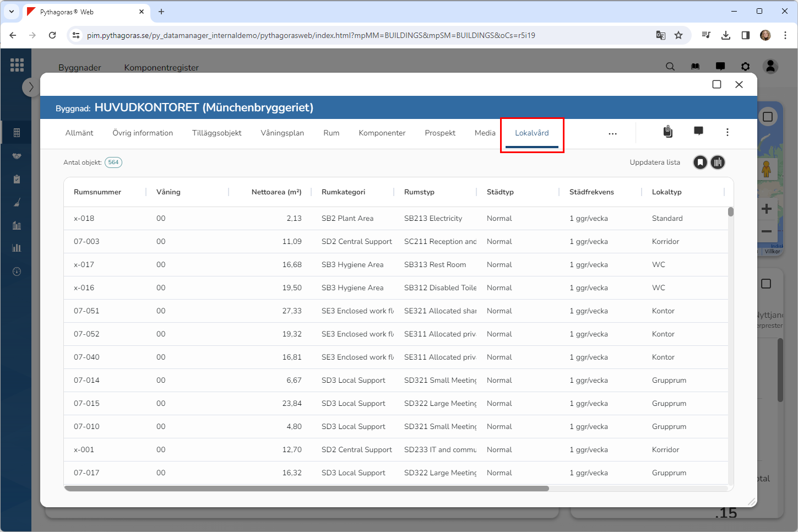The width and height of the screenshot is (798, 532).
Task: Open the app grid launcher icon
Action: click(x=17, y=65)
